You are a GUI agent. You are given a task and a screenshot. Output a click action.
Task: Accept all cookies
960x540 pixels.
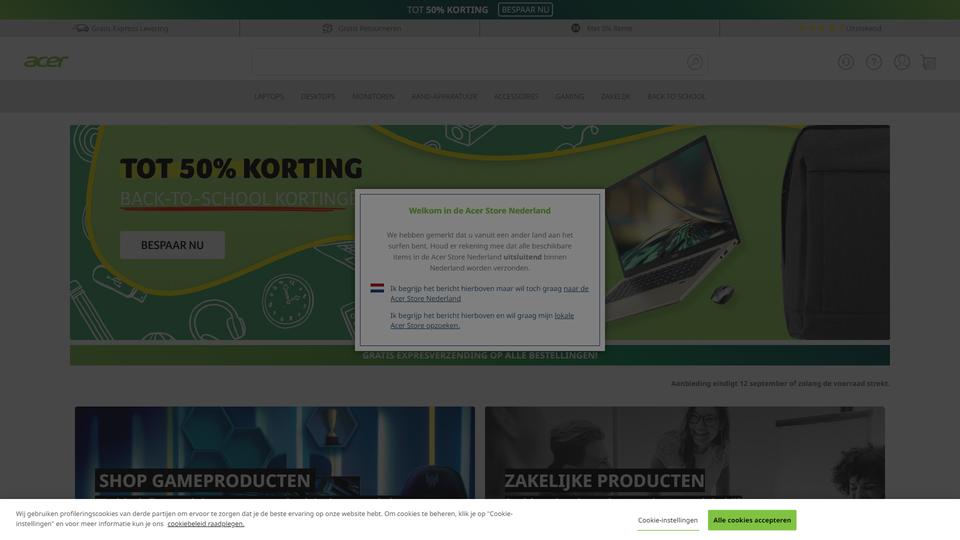[x=752, y=520]
